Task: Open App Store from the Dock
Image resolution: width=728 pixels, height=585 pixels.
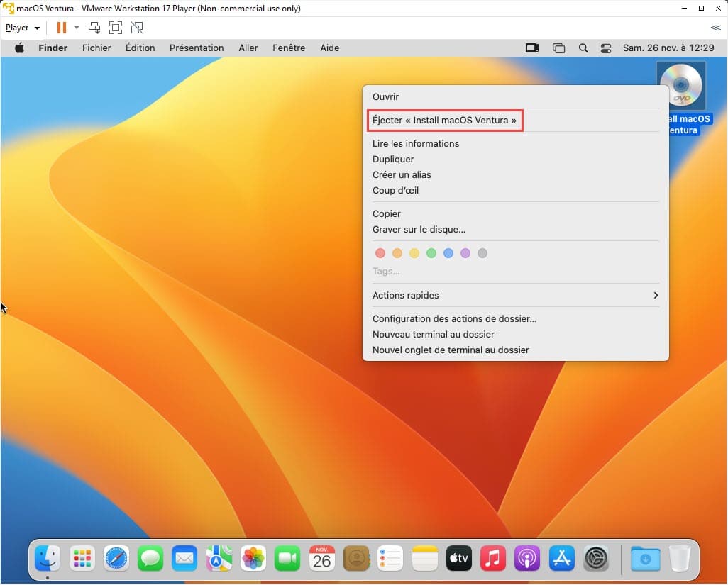Action: point(562,559)
